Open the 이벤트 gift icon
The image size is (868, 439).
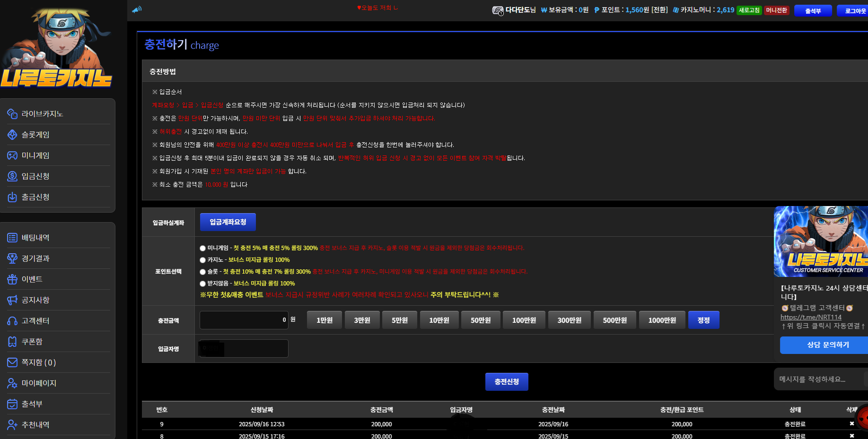tap(12, 279)
